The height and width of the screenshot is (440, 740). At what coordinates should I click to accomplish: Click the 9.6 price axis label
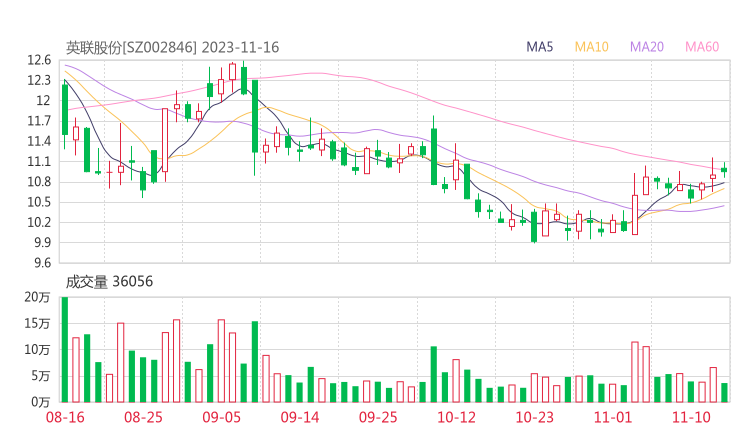coord(42,263)
